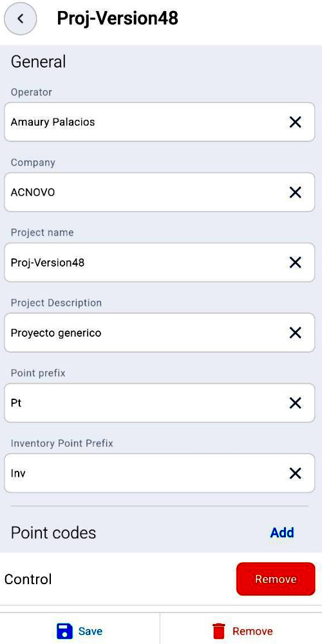Clear the Point prefix X icon
This screenshot has height=644, width=322.
click(296, 403)
